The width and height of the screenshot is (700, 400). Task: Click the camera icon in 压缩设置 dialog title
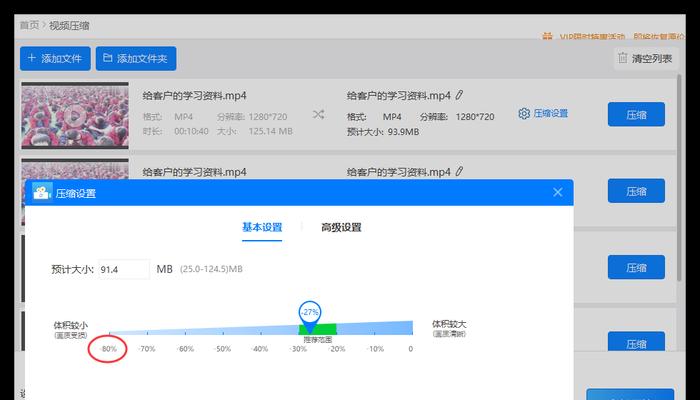coord(42,193)
